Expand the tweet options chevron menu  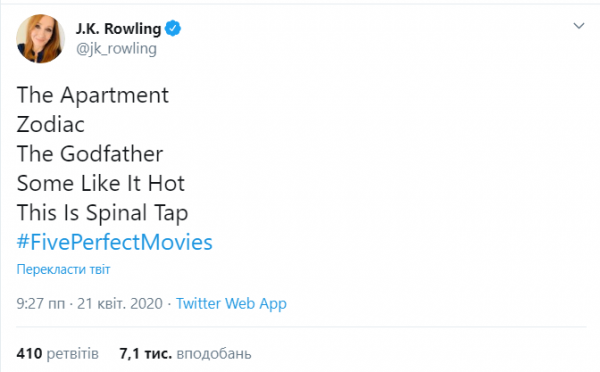pos(579,26)
